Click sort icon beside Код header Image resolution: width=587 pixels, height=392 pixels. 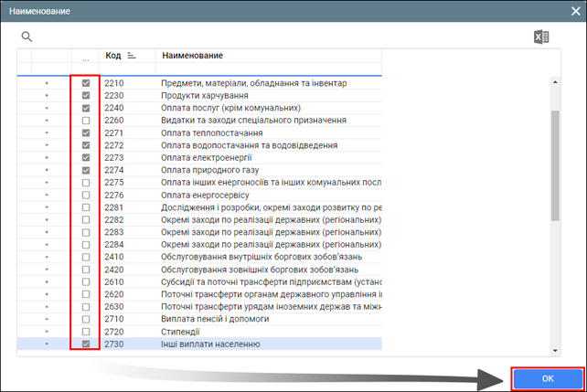click(132, 56)
